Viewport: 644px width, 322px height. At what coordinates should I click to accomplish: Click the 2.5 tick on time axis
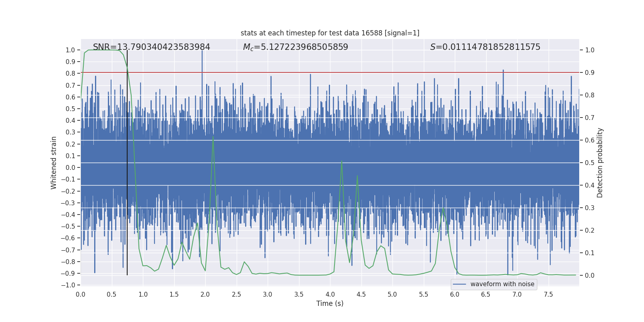pyautogui.click(x=236, y=294)
